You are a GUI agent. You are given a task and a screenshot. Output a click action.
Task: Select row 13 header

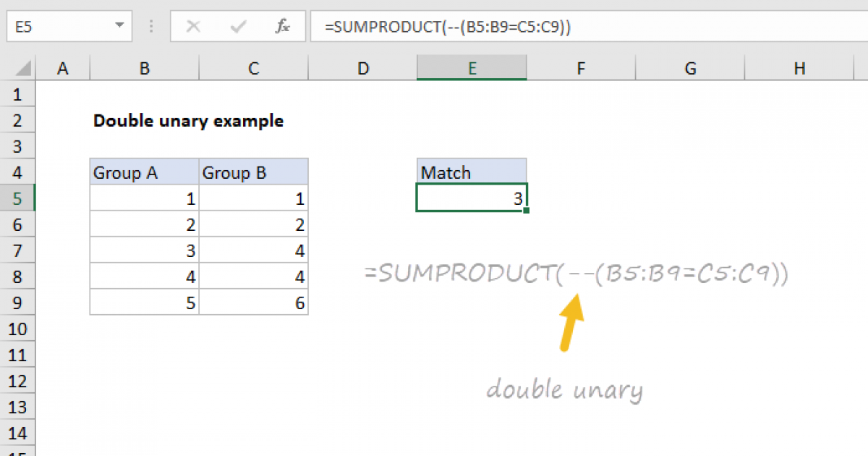(x=18, y=407)
